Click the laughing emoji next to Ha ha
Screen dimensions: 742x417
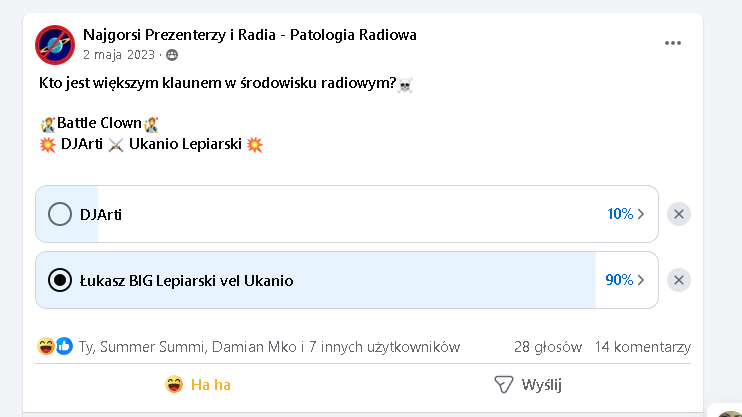pos(174,384)
